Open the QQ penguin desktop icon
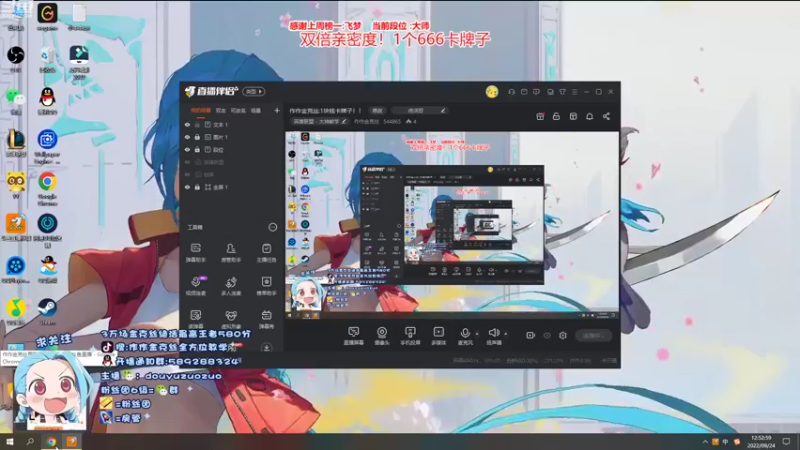This screenshot has height=450, width=800. pyautogui.click(x=47, y=101)
